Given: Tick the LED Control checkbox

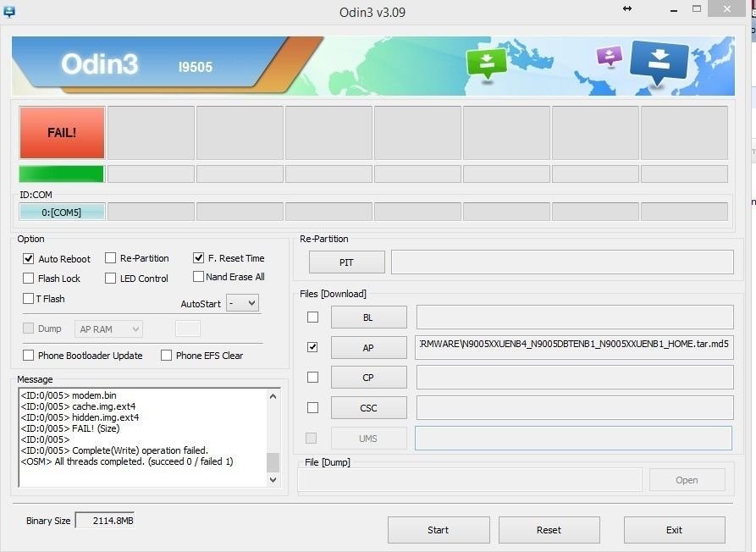Looking at the screenshot, I should 110,279.
